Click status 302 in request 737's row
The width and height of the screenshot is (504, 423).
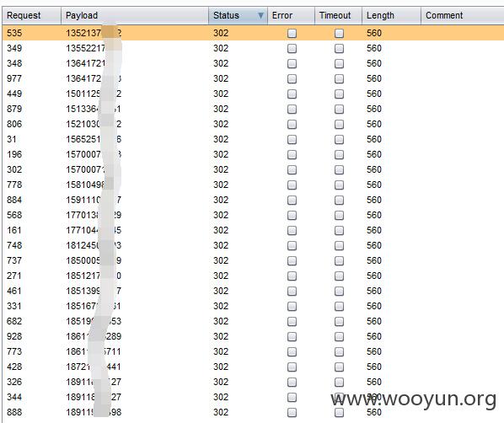[x=221, y=260]
